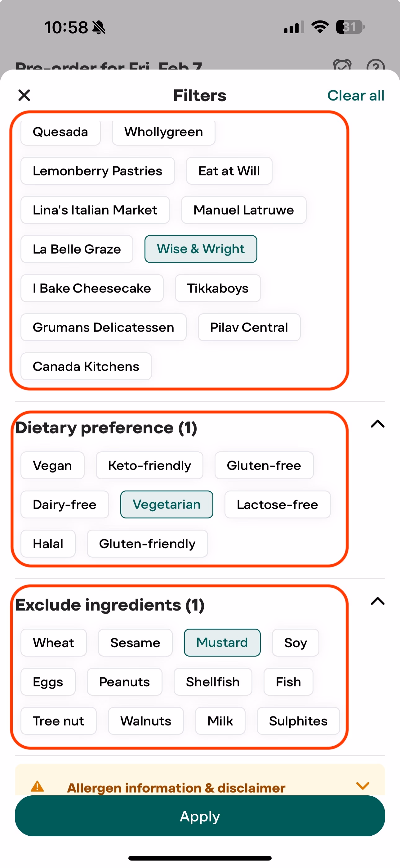Deselect the Mustard ingredient exclusion
Image resolution: width=400 pixels, height=868 pixels.
coord(222,643)
